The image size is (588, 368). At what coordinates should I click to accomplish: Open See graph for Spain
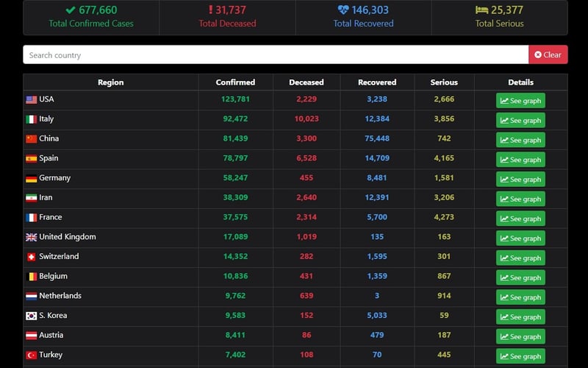520,160
